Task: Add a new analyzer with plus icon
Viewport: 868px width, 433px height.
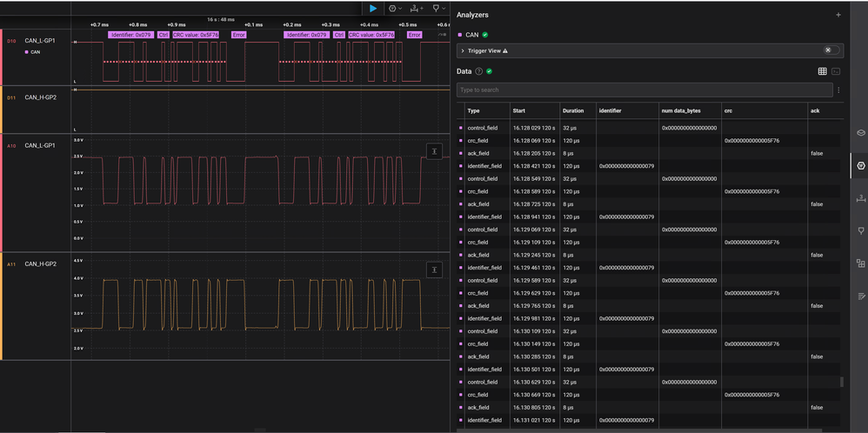Action: (x=838, y=15)
